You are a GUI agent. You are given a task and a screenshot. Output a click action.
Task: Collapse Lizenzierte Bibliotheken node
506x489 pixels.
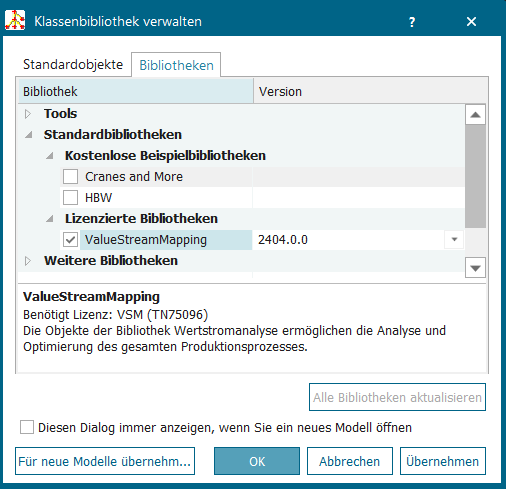50,219
